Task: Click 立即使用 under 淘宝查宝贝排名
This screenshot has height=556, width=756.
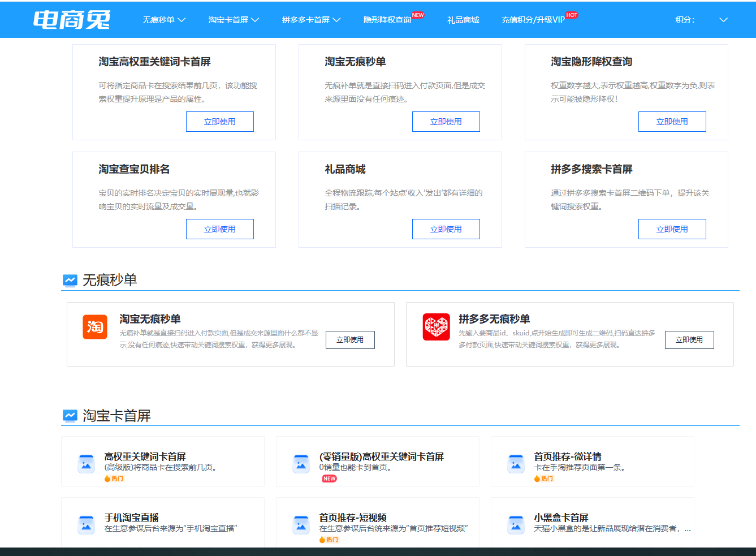Action: tap(220, 229)
